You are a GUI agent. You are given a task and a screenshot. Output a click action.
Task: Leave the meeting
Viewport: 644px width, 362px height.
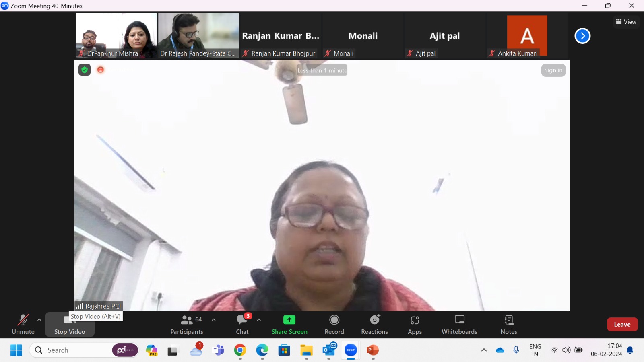[x=622, y=325]
